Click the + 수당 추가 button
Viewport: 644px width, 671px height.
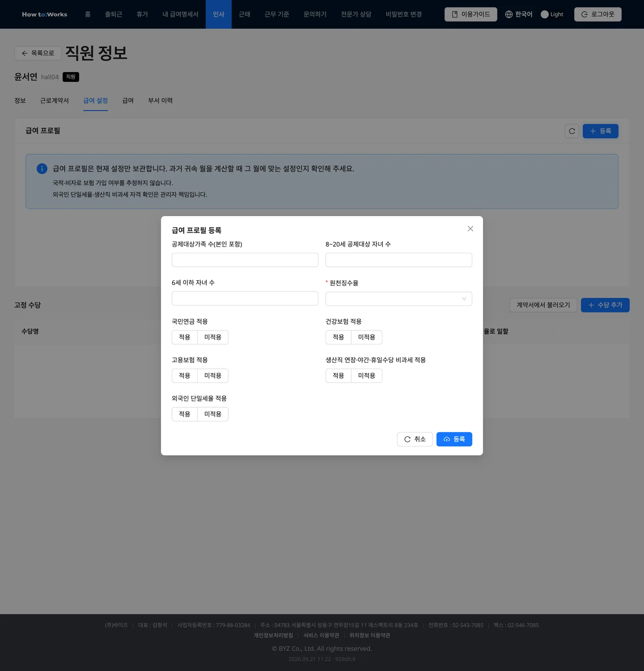605,305
